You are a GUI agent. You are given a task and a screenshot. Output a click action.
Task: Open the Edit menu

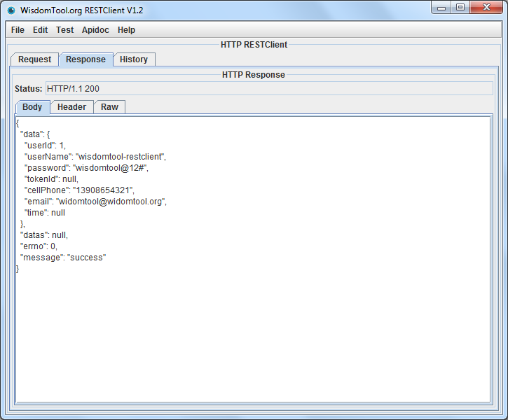click(x=40, y=30)
